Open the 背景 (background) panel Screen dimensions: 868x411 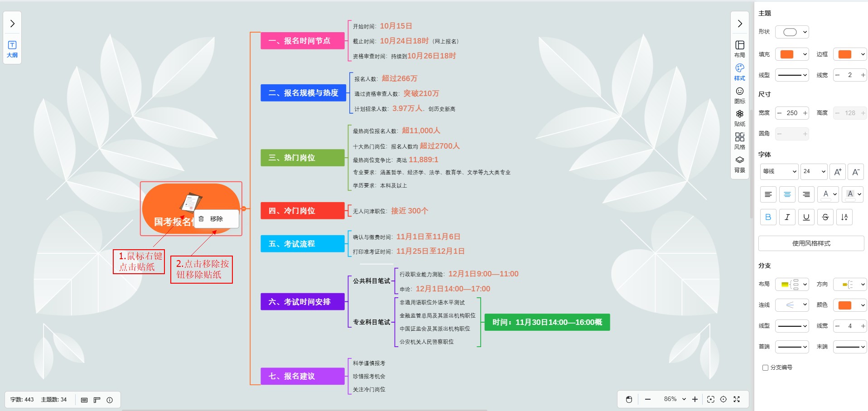coord(739,164)
